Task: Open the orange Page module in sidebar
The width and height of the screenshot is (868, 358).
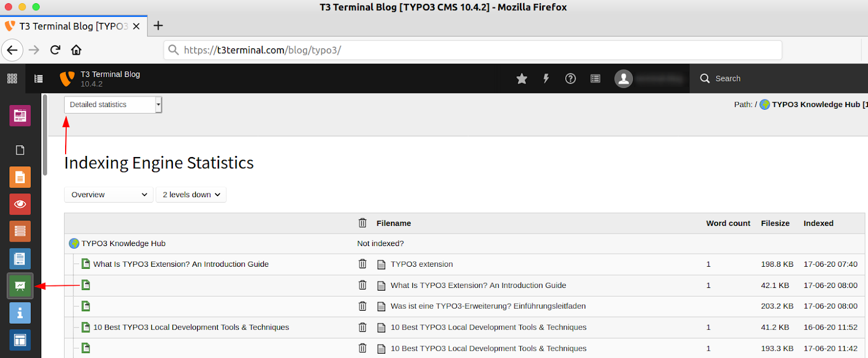Action: (20, 177)
